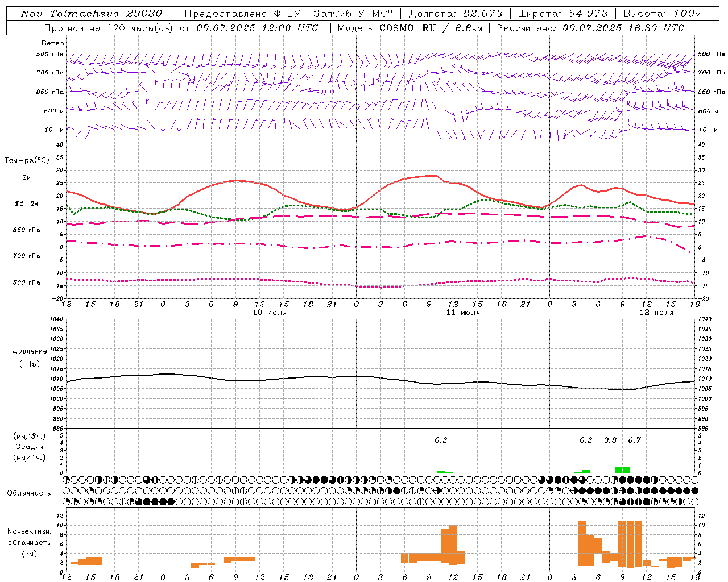Click the Рассчитано: 09.07.2025 16:39 UTC text
Image resolution: width=728 pixels, height=582 pixels.
pos(590,28)
